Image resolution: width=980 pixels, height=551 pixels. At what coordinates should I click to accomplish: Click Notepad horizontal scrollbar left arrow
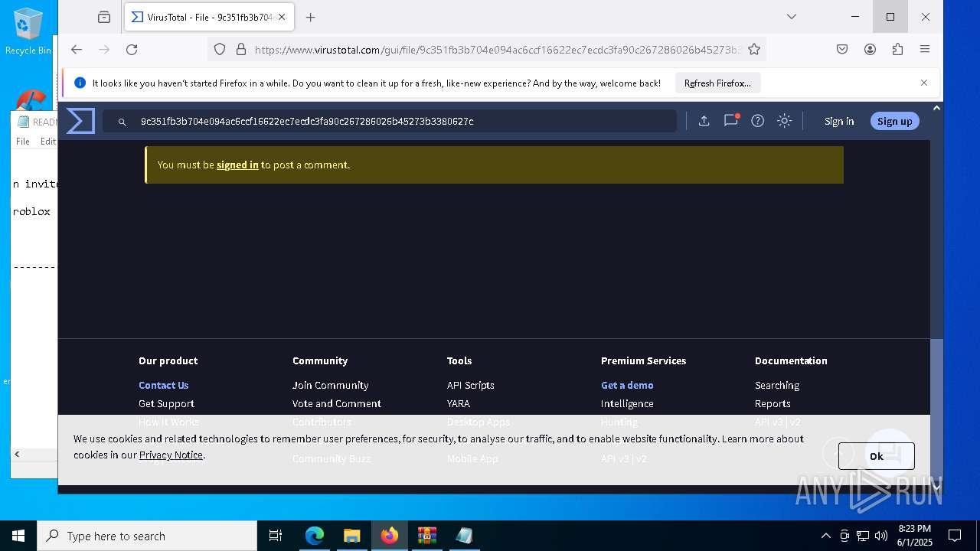click(x=17, y=454)
